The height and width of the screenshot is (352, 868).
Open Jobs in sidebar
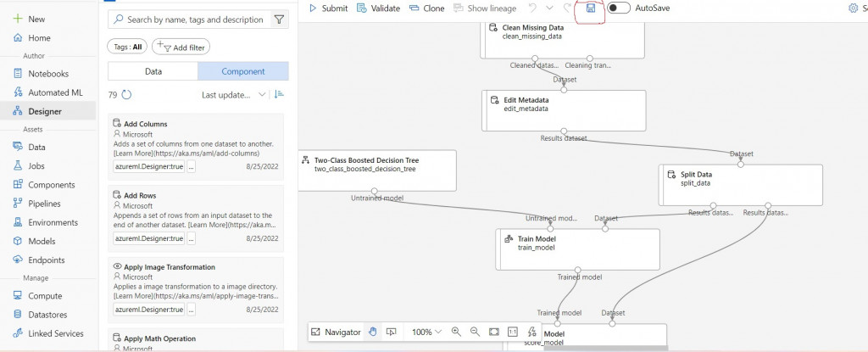(29, 165)
